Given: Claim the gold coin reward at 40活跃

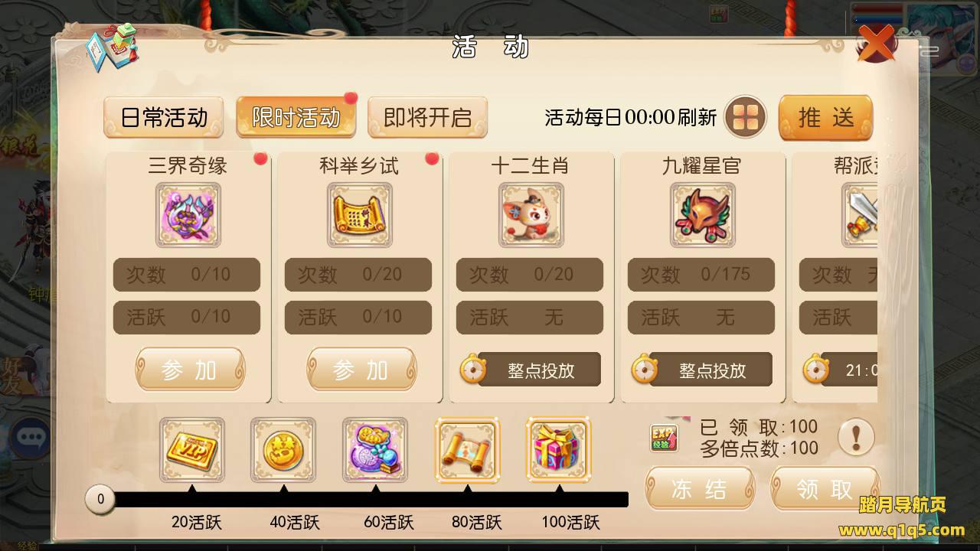Looking at the screenshot, I should (283, 450).
